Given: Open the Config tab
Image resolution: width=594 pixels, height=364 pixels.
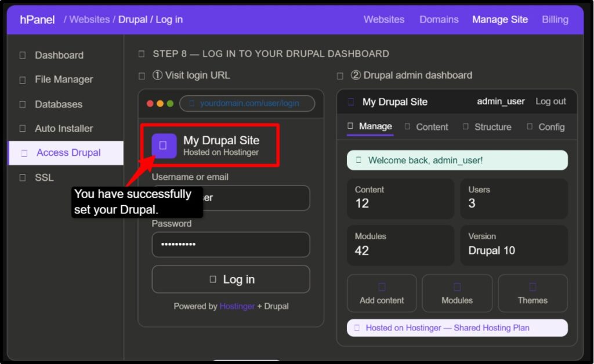Looking at the screenshot, I should [546, 127].
